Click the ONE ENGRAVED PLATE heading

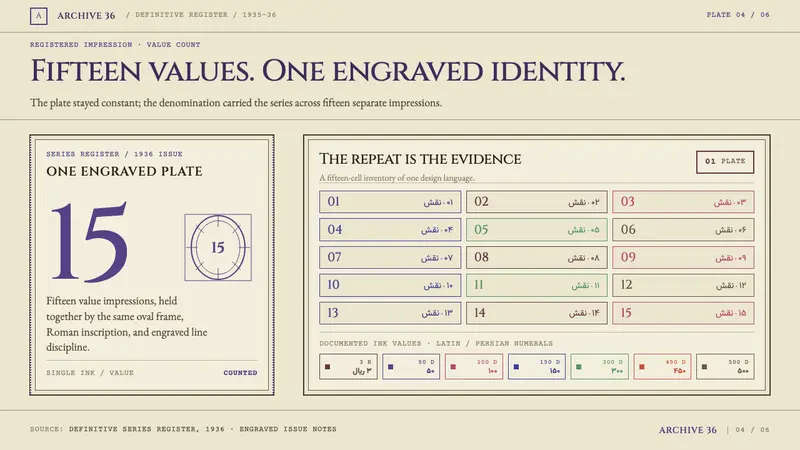tap(124, 171)
